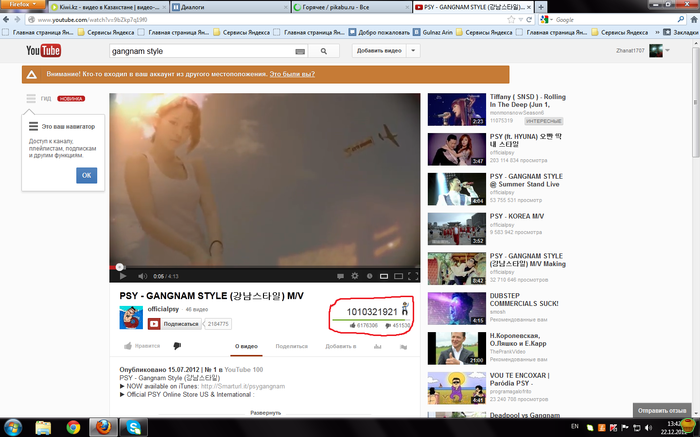Image resolution: width=700 pixels, height=437 pixels.
Task: Open the system volume tray icon
Action: [x=649, y=428]
